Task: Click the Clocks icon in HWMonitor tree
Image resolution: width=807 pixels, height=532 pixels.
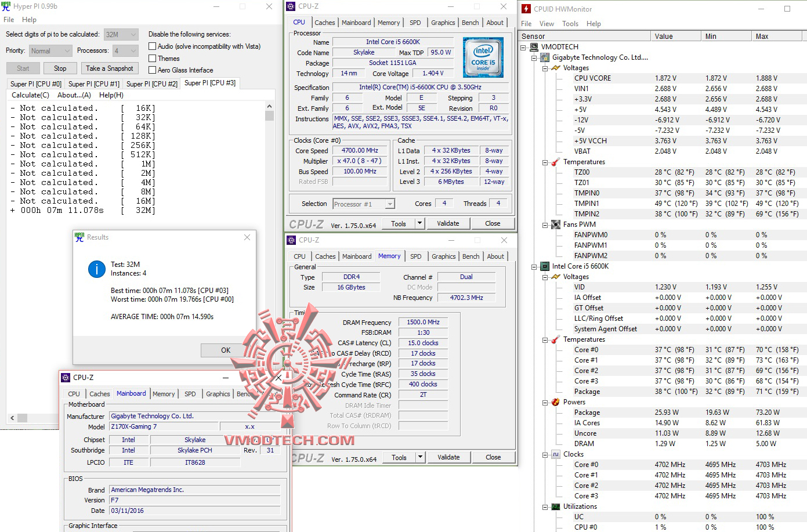Action: [x=556, y=454]
